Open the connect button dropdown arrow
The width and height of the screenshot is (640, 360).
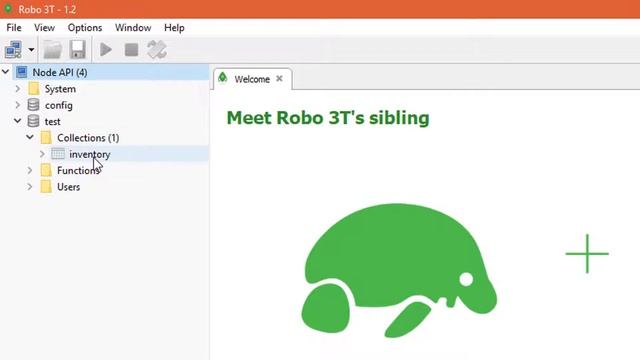tap(31, 50)
